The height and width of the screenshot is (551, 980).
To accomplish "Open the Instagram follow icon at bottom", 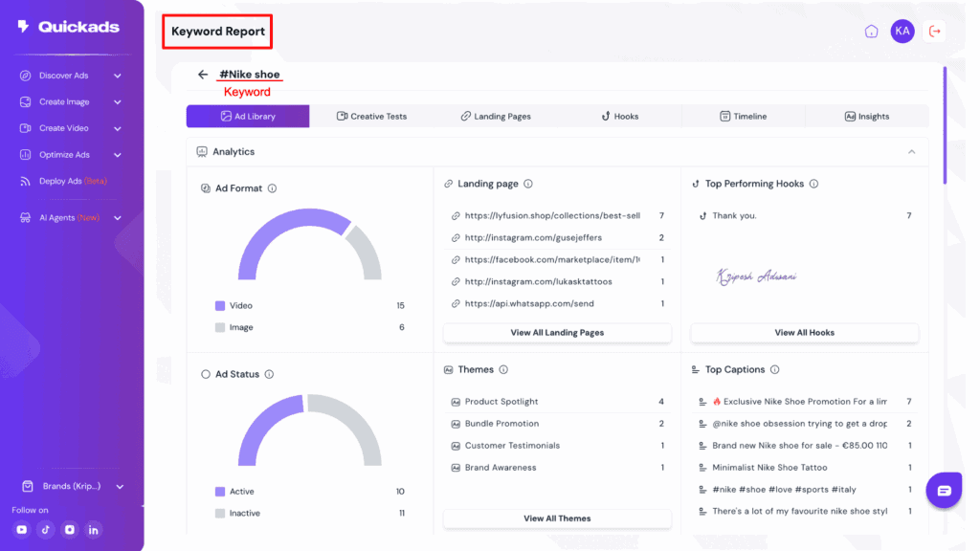I will tap(69, 529).
